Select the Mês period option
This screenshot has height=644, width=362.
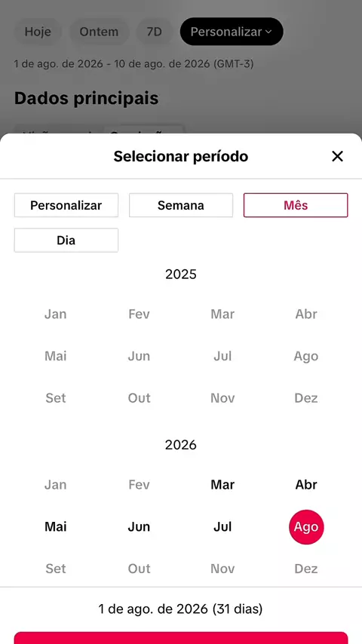pyautogui.click(x=296, y=205)
